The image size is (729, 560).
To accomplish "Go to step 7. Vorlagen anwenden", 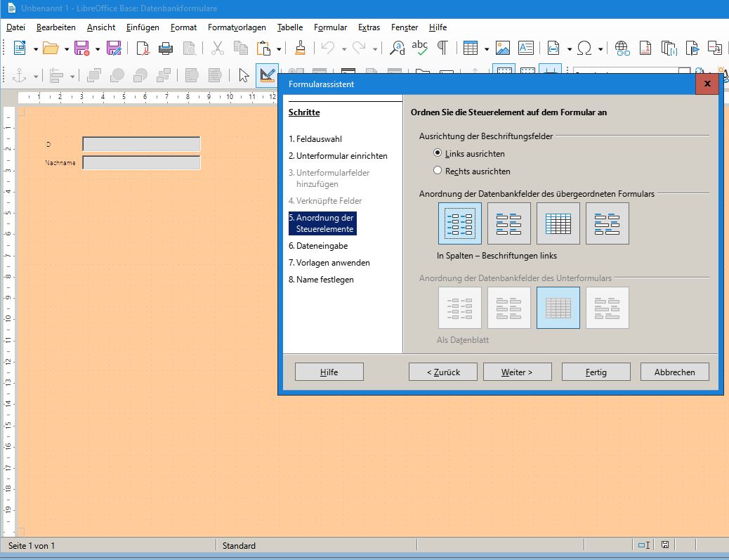I will click(329, 262).
